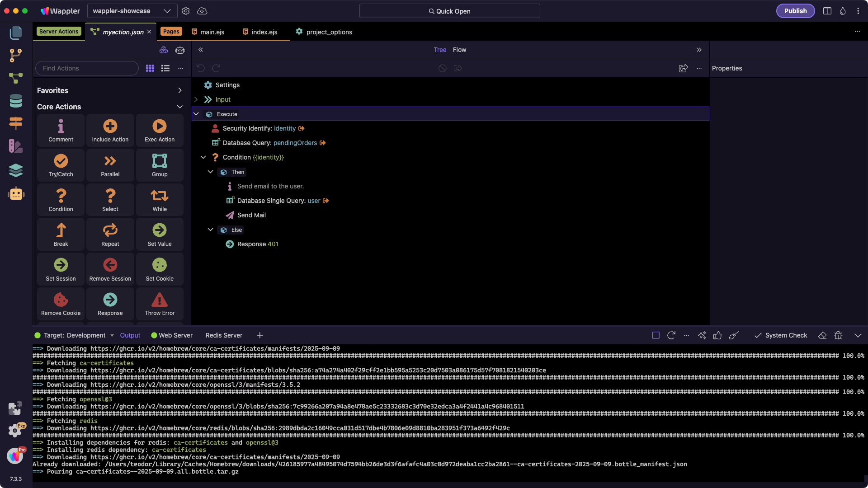Add a Set Cookie action
The image size is (868, 488).
[159, 269]
